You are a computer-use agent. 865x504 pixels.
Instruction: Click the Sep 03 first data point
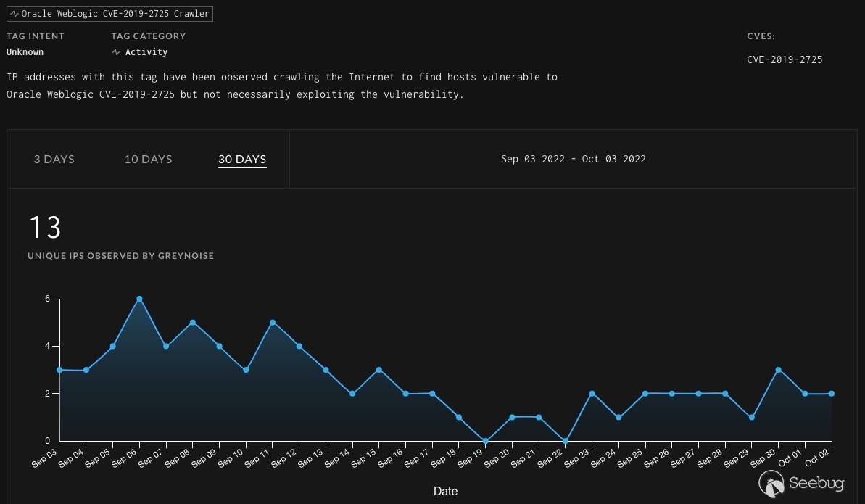(59, 370)
